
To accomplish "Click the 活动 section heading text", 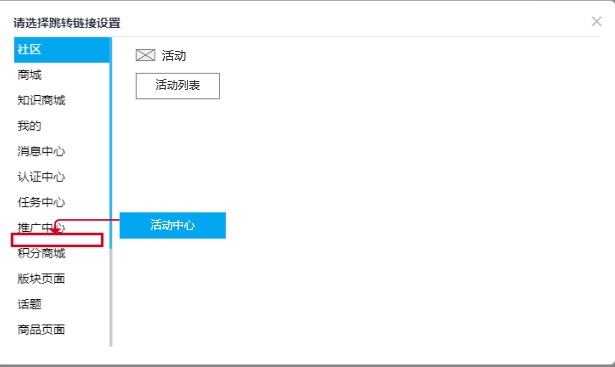I will 174,56.
